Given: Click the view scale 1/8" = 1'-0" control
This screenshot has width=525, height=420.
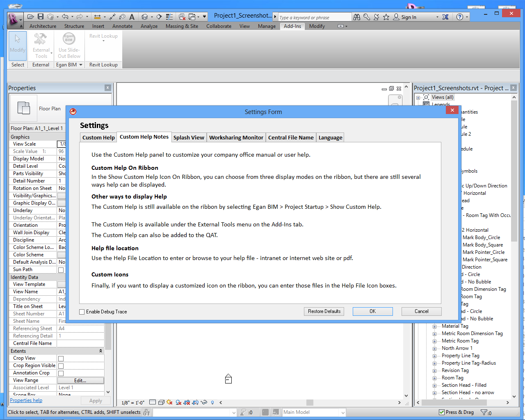Looking at the screenshot, I should 133,403.
